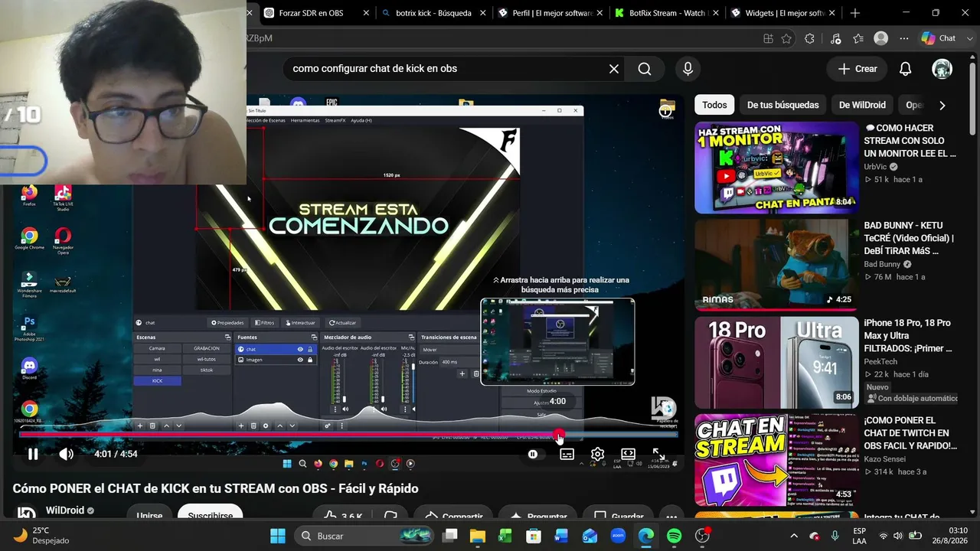Image resolution: width=980 pixels, height=551 pixels.
Task: Pause the YouTube video
Action: pos(33,454)
